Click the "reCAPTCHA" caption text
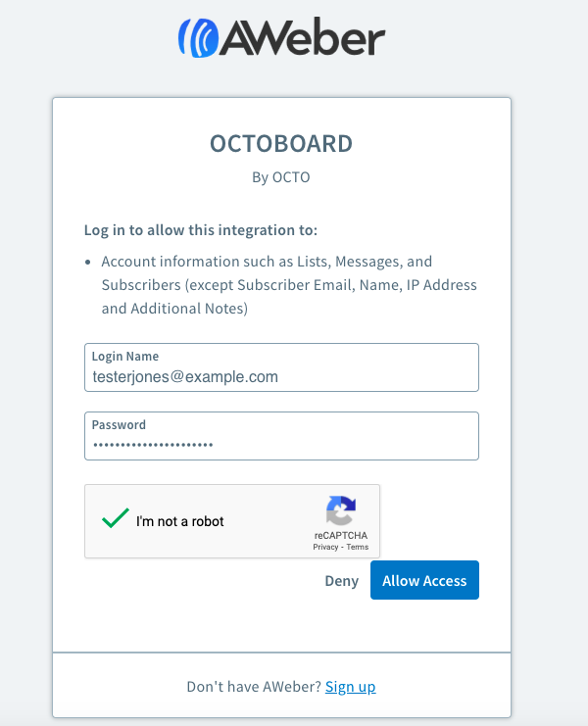The image size is (588, 726). point(340,536)
